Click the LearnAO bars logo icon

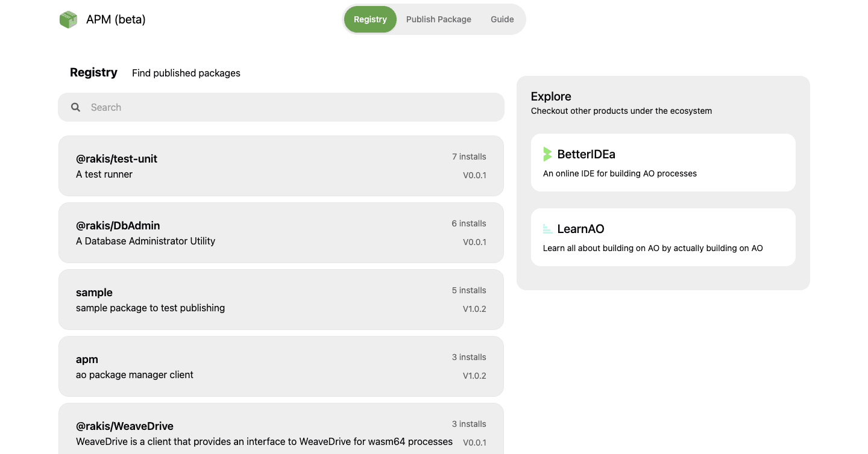coord(547,229)
